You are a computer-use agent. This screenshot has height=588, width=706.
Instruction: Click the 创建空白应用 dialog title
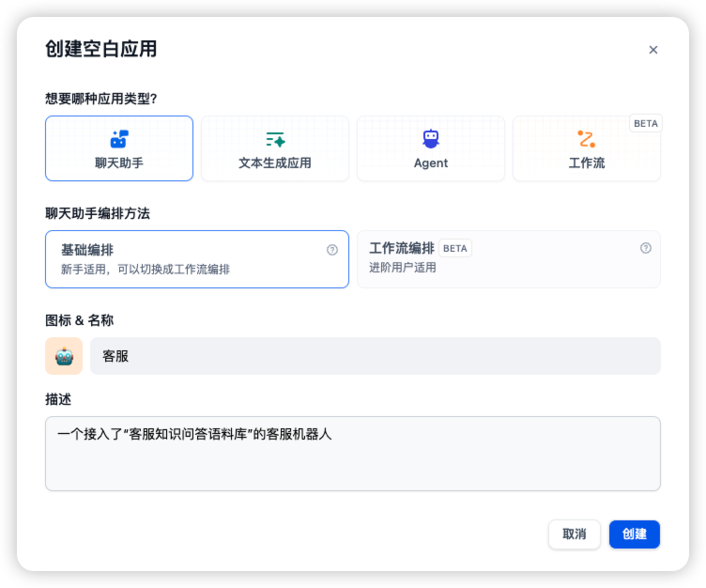pos(100,49)
